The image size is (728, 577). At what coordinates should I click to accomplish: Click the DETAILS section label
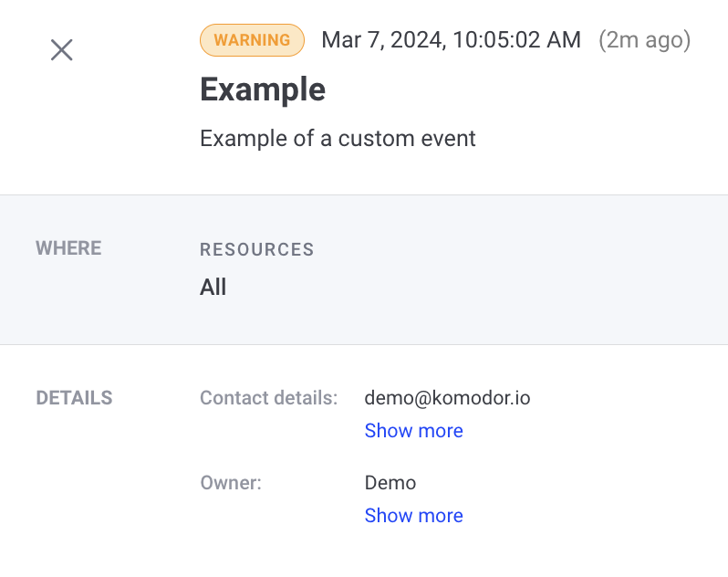[74, 398]
